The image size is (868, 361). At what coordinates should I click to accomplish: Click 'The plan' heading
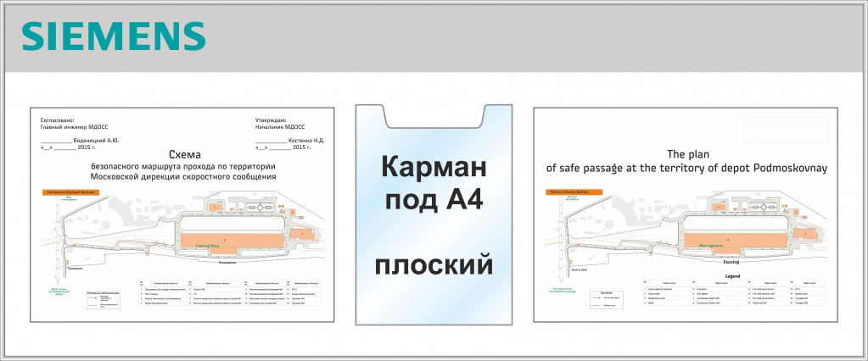(x=688, y=154)
